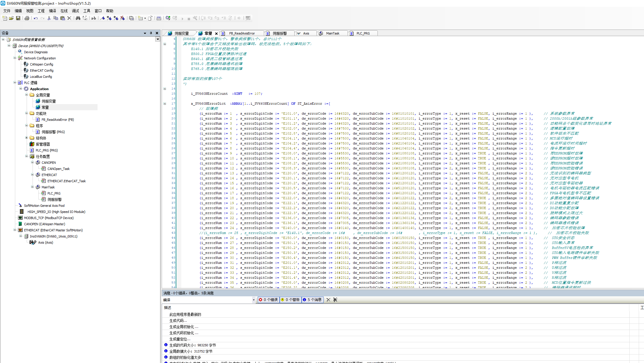Click the SoftMotion General Axis Pool icon
The image size is (644, 363).
tap(20, 205)
